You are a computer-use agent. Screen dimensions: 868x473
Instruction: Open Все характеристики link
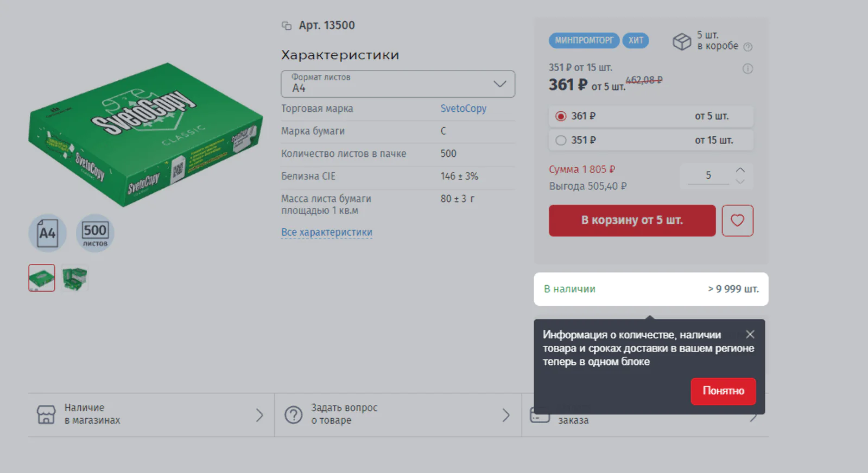click(327, 232)
